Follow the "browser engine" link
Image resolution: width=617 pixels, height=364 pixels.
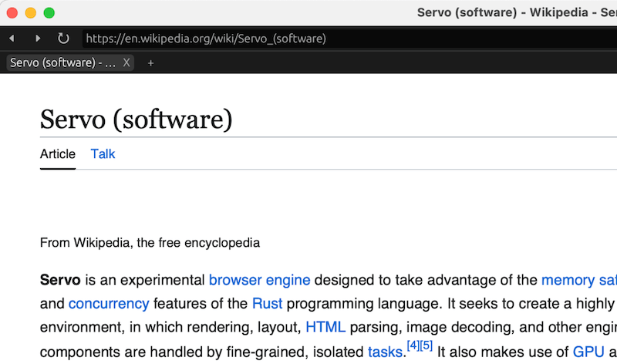[259, 280]
